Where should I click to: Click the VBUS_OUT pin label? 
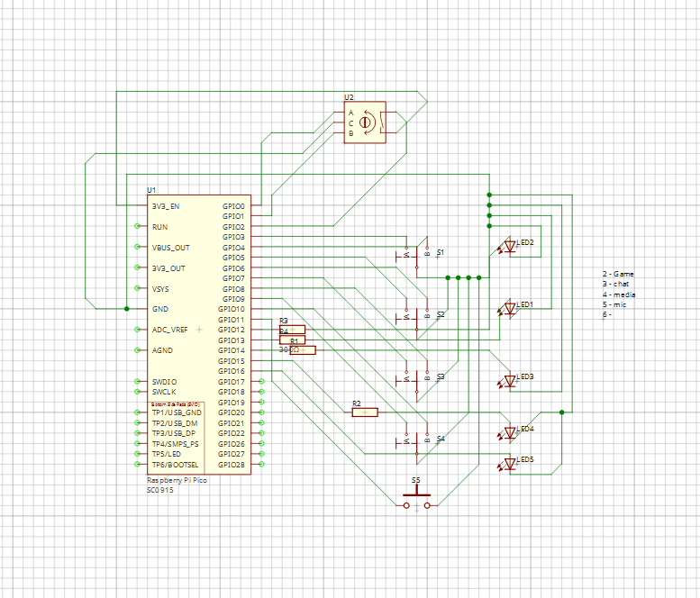170,248
